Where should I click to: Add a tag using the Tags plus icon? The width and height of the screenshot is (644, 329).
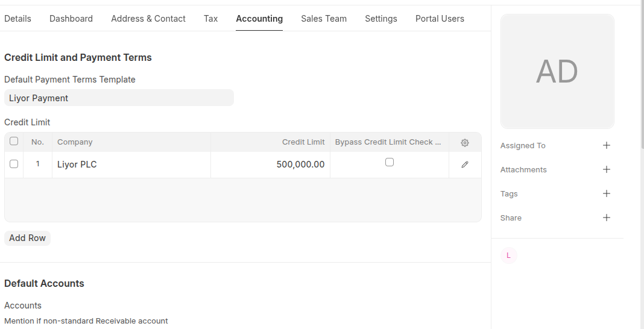pos(607,193)
